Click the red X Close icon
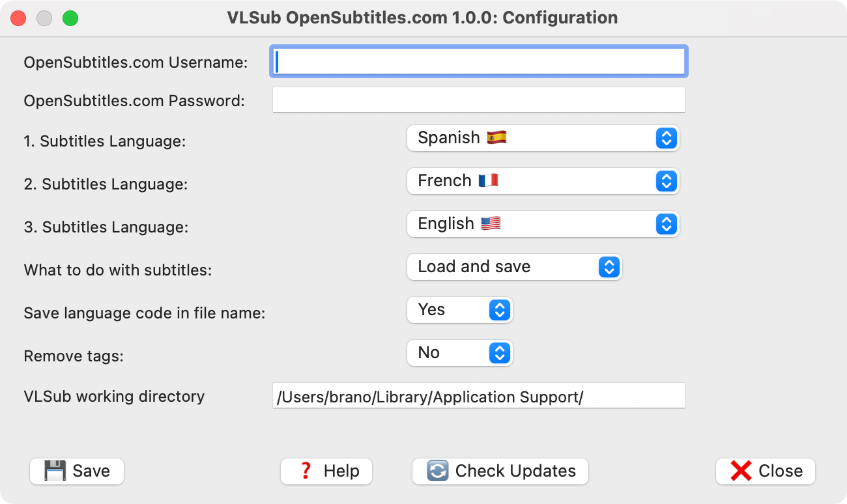847x504 pixels. click(741, 471)
